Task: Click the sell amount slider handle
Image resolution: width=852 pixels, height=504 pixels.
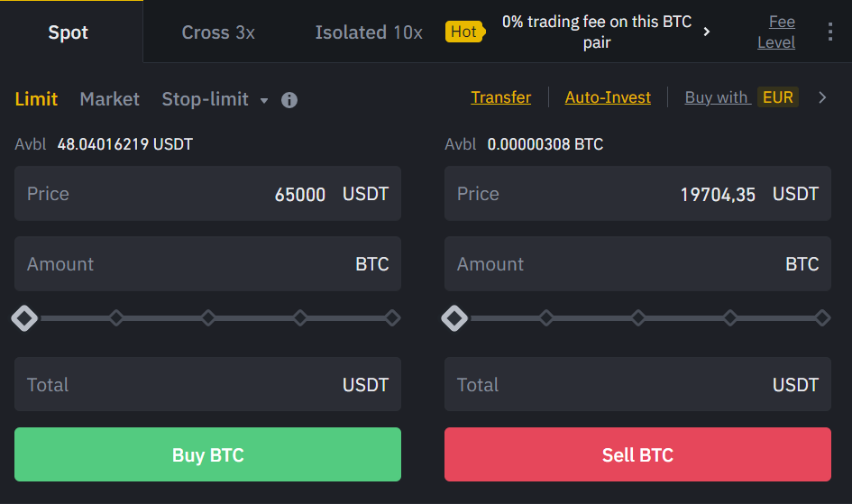Action: [454, 317]
